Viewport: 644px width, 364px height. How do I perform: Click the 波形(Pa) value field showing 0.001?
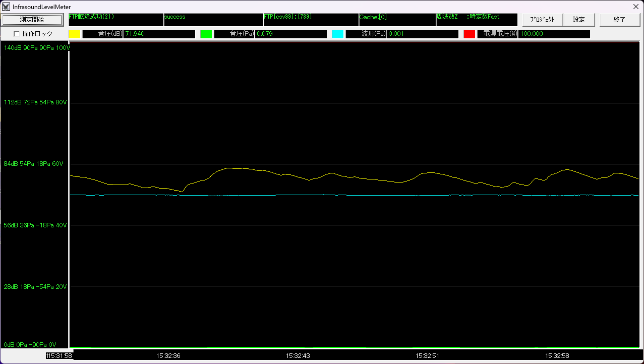[x=422, y=34]
